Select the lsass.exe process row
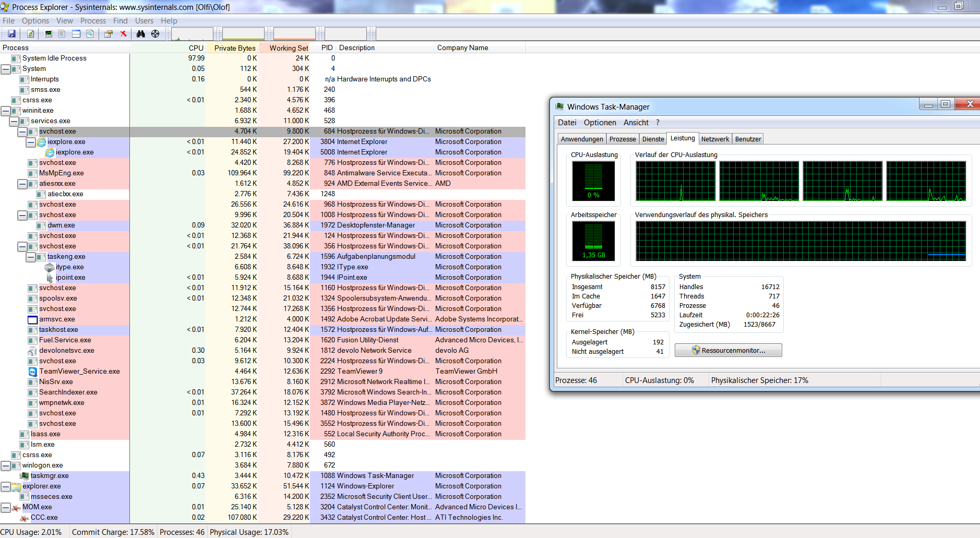980x538 pixels. click(x=262, y=434)
